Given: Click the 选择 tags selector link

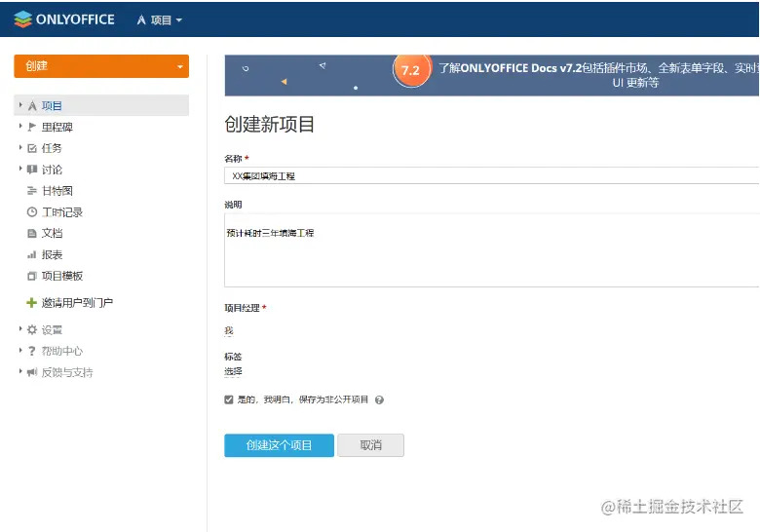Looking at the screenshot, I should [x=233, y=371].
